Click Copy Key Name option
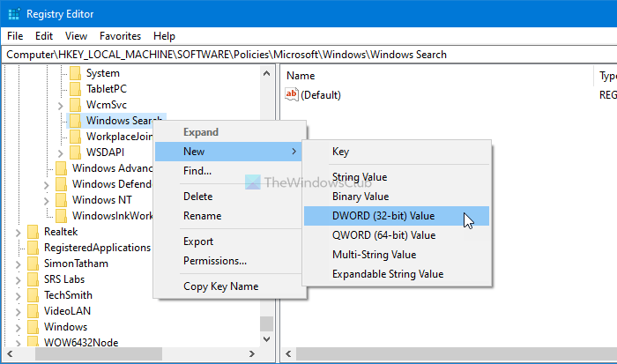This screenshot has height=364, width=617. click(220, 286)
